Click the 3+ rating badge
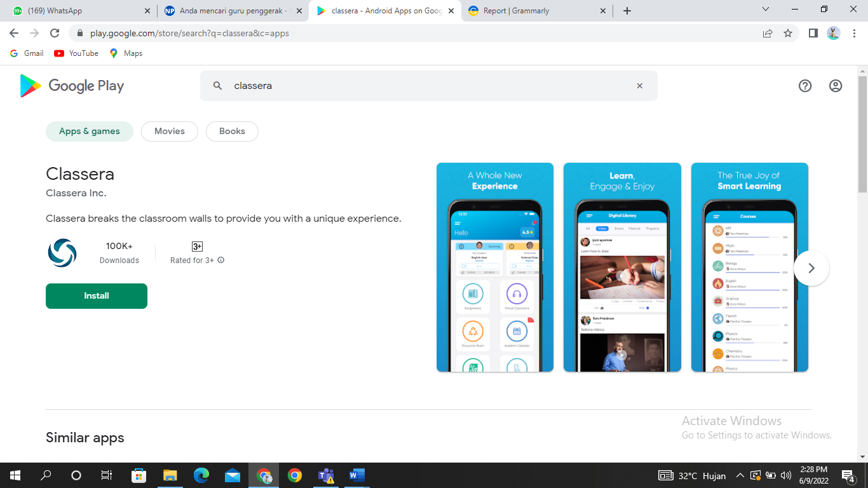The width and height of the screenshot is (868, 488). (x=197, y=247)
